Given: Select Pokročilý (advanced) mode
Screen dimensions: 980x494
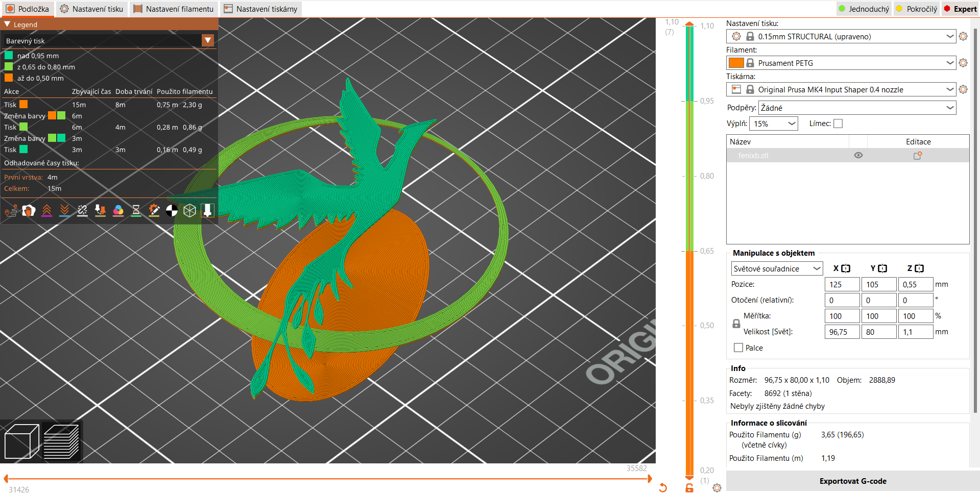Looking at the screenshot, I should pos(917,9).
